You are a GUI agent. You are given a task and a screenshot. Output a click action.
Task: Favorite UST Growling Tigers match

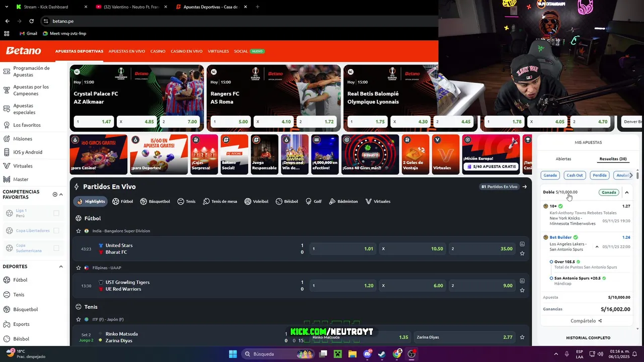coord(522,290)
